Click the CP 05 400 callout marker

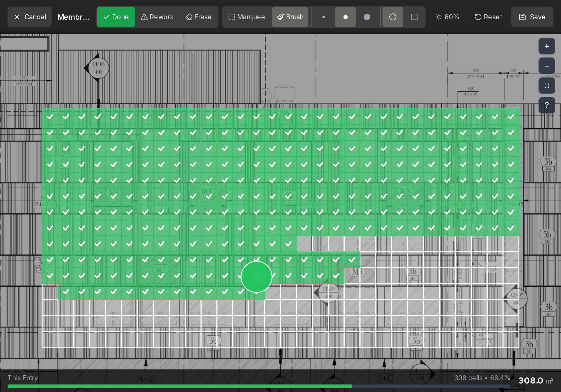pyautogui.click(x=98, y=68)
